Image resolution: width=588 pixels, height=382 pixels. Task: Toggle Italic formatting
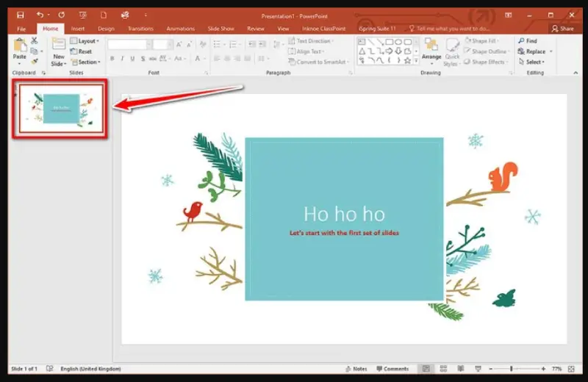[122, 59]
